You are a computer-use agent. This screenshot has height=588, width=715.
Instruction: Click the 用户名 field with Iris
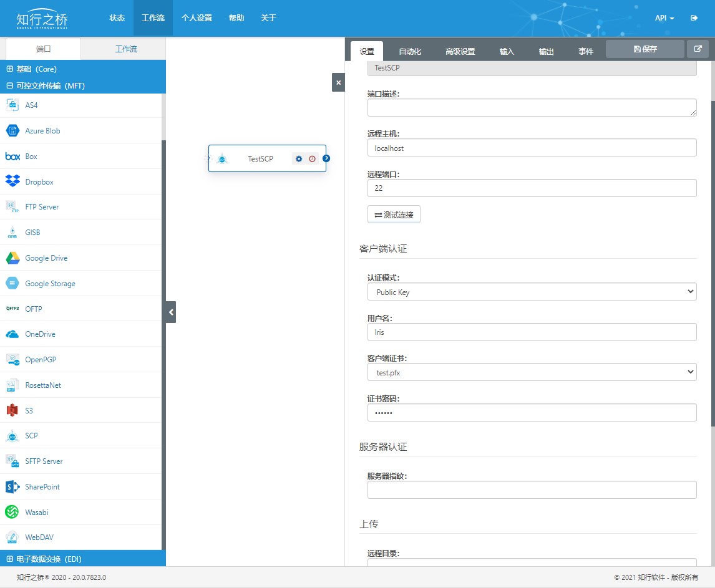532,332
